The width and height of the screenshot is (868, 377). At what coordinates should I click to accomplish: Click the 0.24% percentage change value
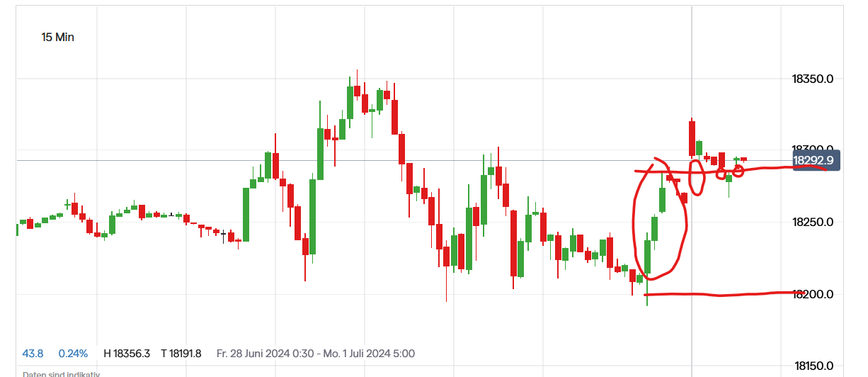pyautogui.click(x=73, y=354)
